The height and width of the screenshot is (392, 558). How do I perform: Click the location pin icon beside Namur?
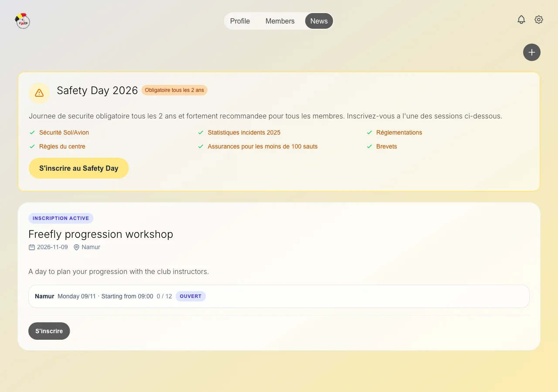point(77,247)
